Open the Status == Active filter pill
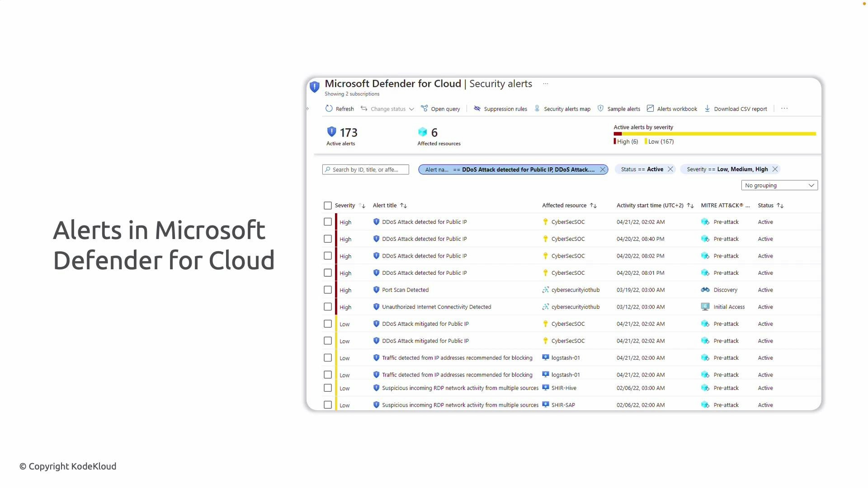868x488 pixels. tap(642, 169)
